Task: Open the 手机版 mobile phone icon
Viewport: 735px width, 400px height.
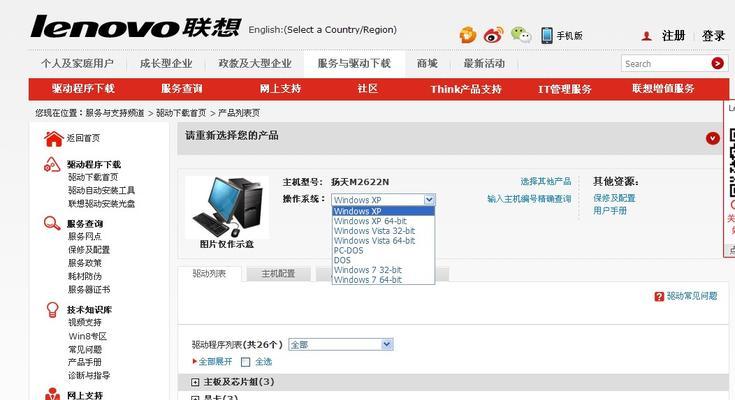Action: point(547,36)
